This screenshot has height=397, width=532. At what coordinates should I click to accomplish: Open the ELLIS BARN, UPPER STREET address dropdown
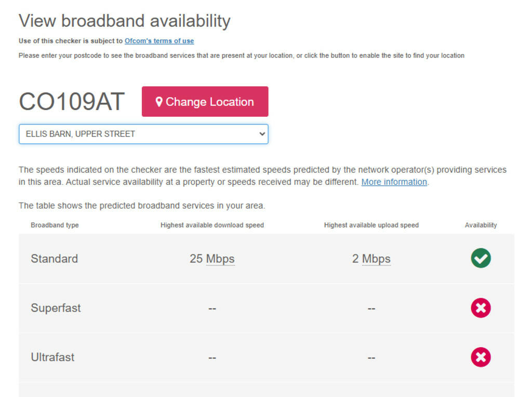[143, 134]
